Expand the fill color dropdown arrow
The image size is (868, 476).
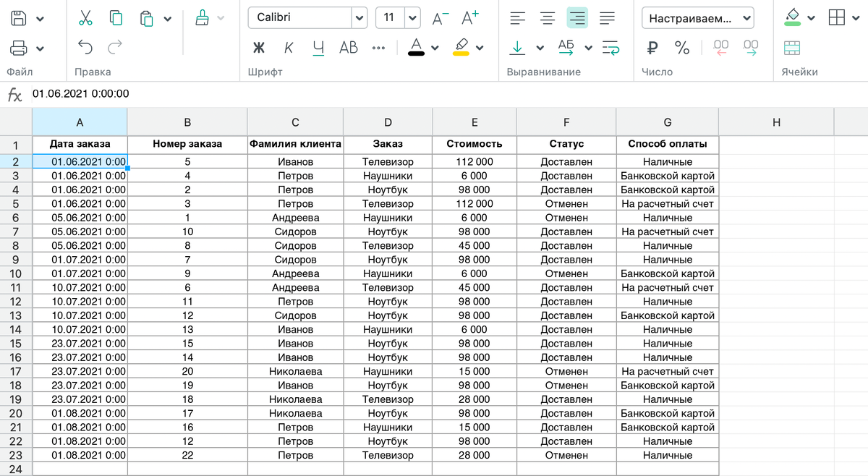click(x=812, y=19)
